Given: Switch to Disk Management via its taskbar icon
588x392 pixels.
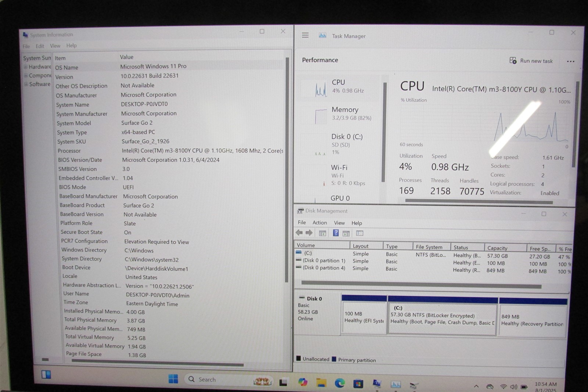Looking at the screenshot, I should 414,385.
